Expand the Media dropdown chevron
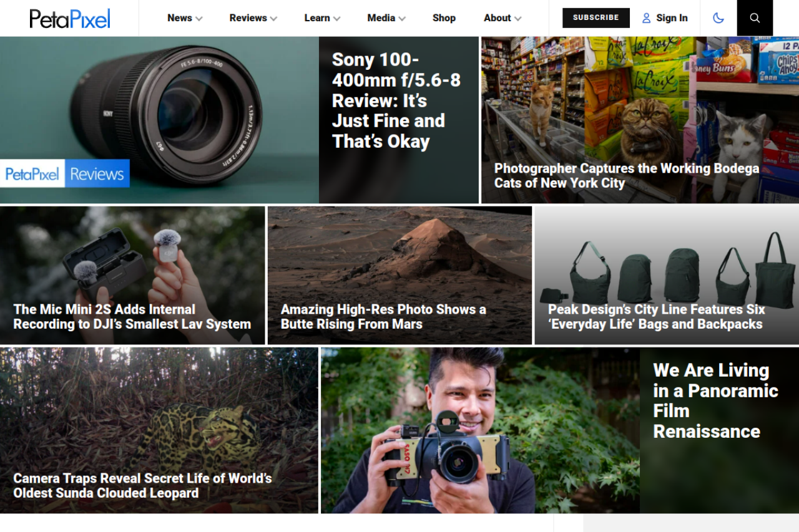Screen dimensions: 799x532 click(402, 19)
